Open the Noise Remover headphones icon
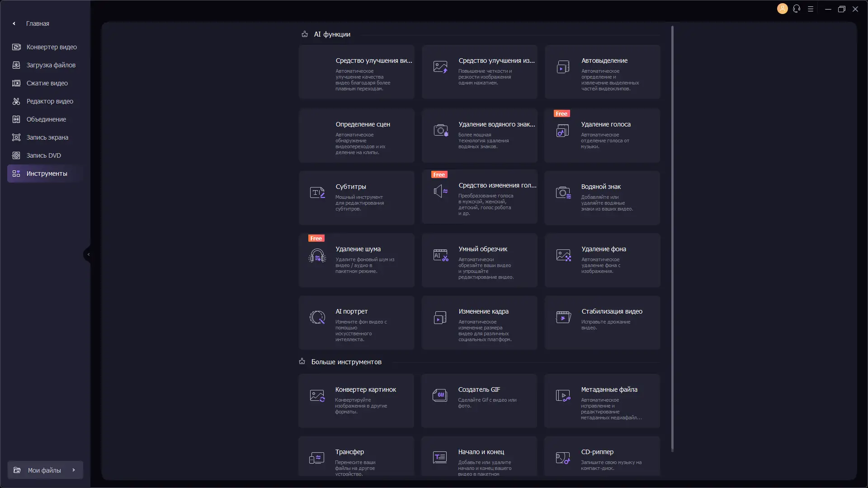 [x=317, y=256]
